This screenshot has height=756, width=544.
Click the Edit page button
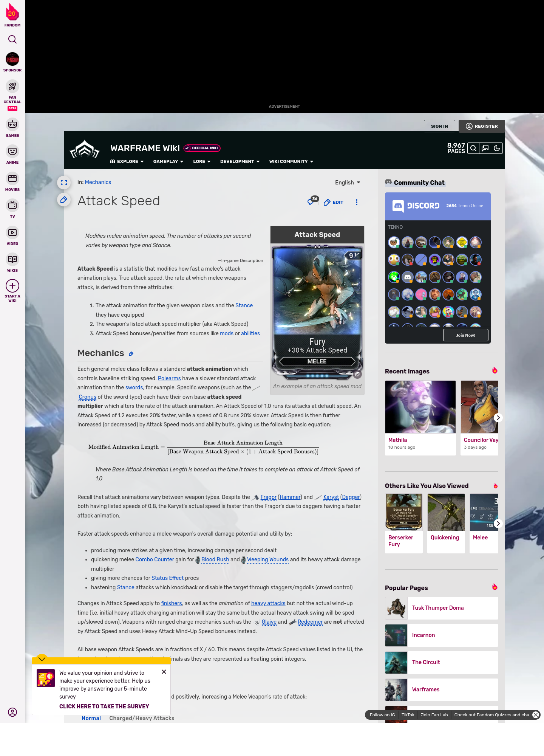pyautogui.click(x=334, y=202)
